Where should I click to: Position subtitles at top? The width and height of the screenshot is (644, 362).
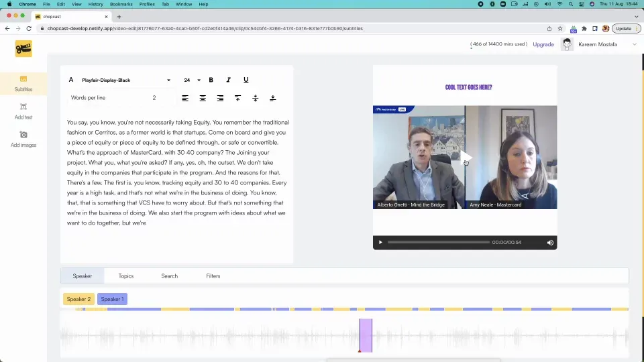point(237,98)
